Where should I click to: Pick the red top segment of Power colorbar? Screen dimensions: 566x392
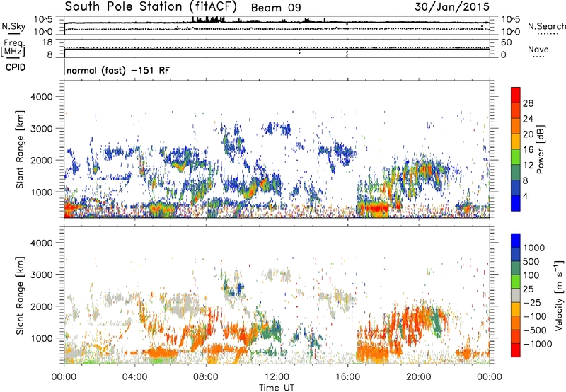(516, 95)
